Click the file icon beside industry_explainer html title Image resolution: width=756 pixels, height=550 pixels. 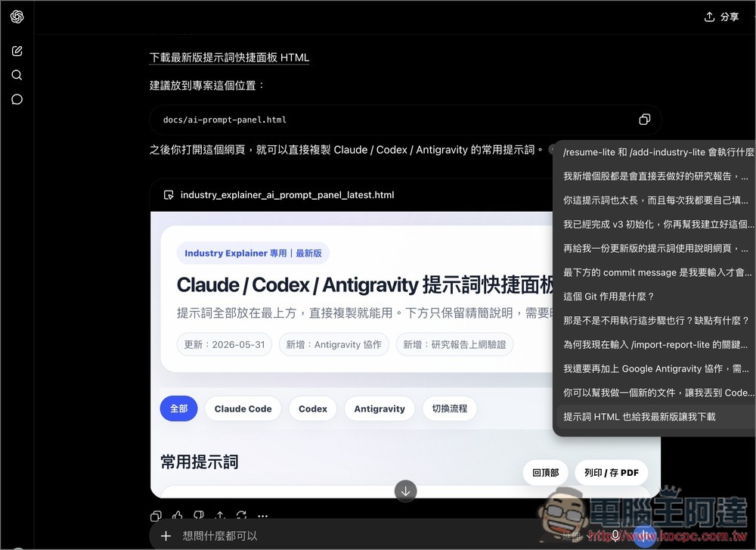coord(169,195)
